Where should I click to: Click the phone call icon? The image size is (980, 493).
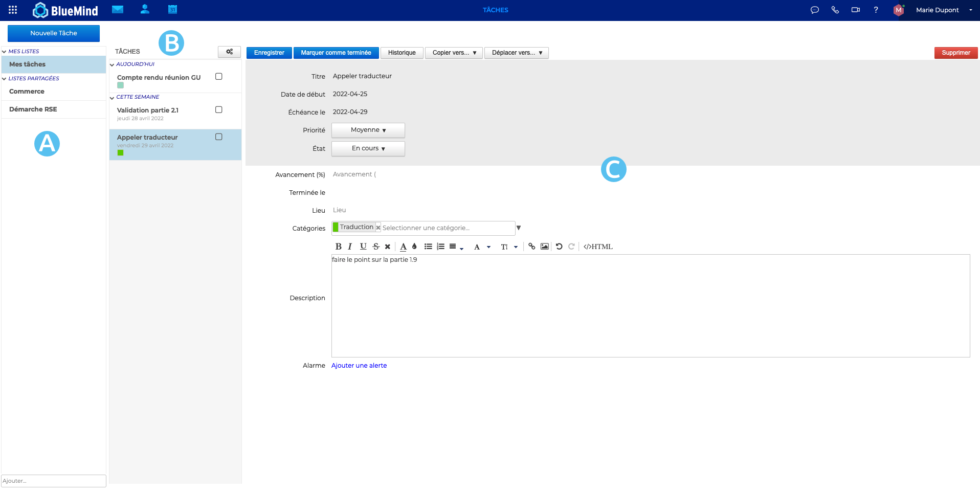[835, 10]
